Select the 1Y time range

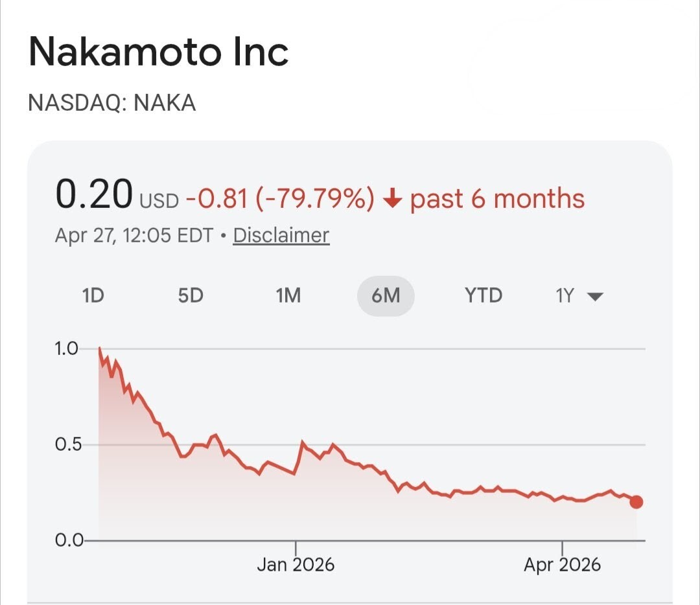click(565, 296)
